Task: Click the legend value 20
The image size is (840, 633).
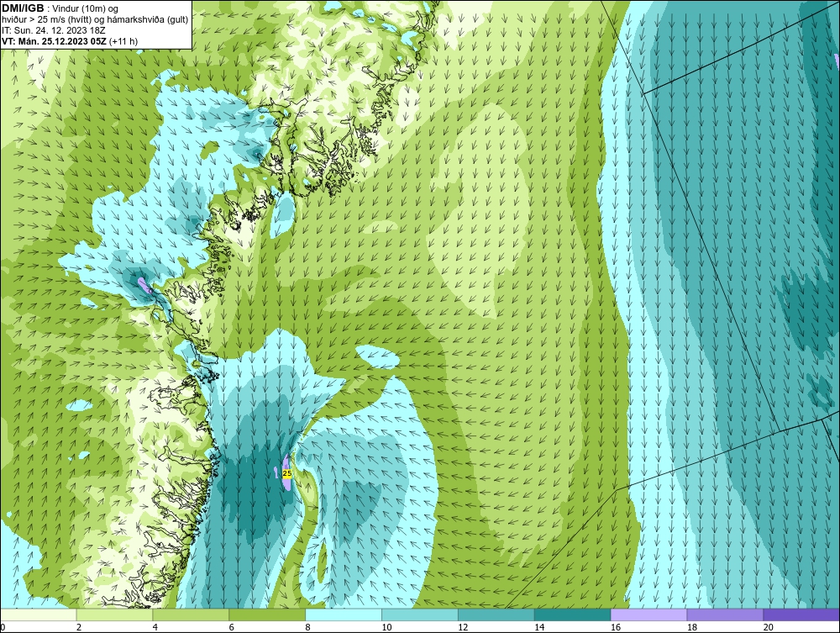Action: 769,627
